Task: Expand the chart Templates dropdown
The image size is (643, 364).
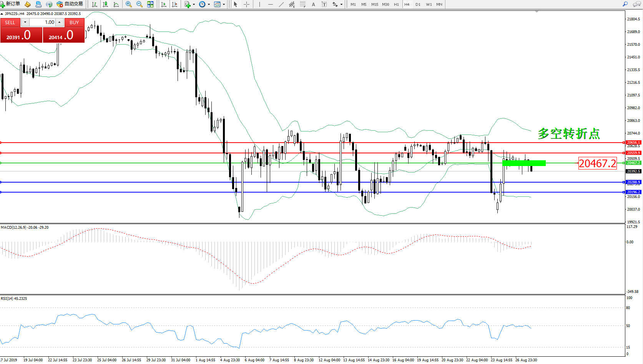Action: click(224, 4)
